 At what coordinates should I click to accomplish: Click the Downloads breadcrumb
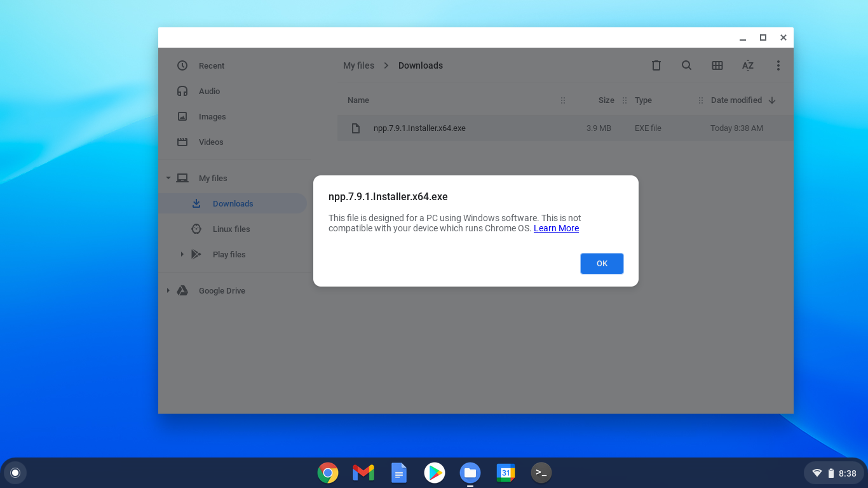click(421, 65)
